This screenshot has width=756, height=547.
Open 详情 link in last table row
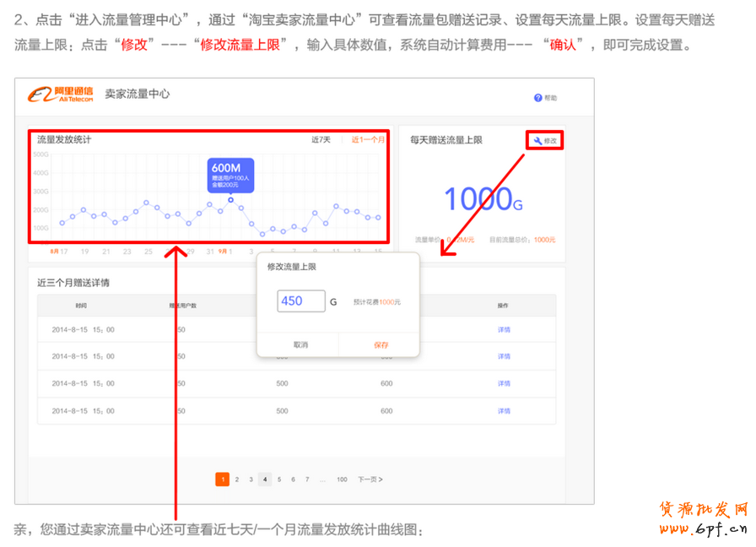click(504, 411)
